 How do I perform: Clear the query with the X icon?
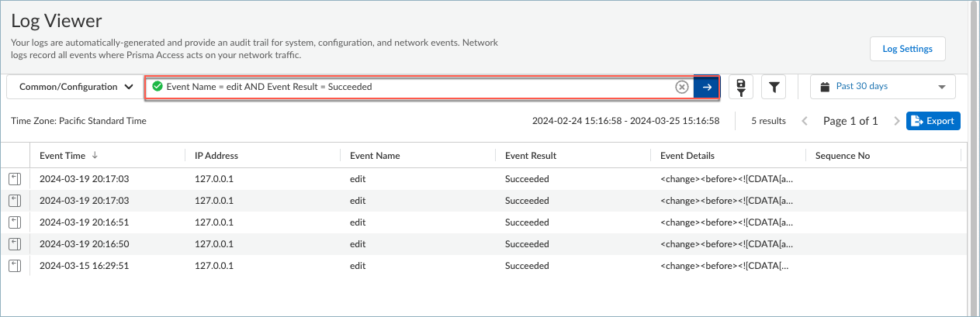[x=681, y=87]
